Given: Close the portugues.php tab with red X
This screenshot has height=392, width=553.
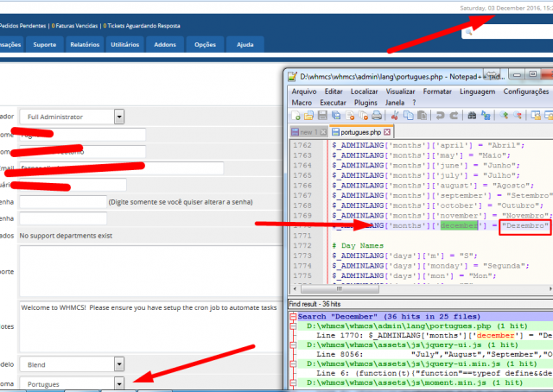Looking at the screenshot, I should click(x=387, y=132).
